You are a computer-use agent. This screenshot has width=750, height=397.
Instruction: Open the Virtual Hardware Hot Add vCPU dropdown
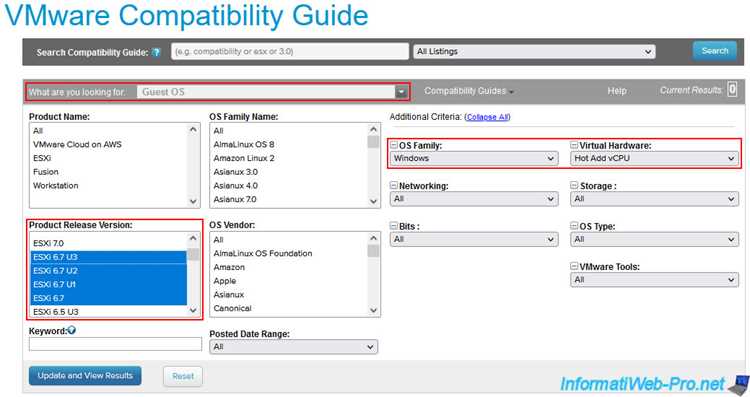pyautogui.click(x=654, y=158)
